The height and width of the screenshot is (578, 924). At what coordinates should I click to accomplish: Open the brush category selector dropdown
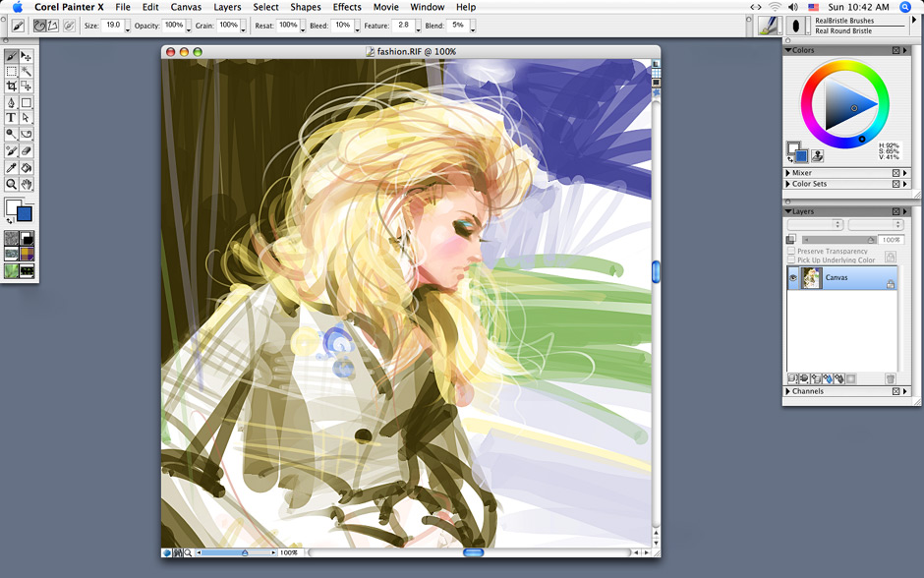(x=769, y=26)
